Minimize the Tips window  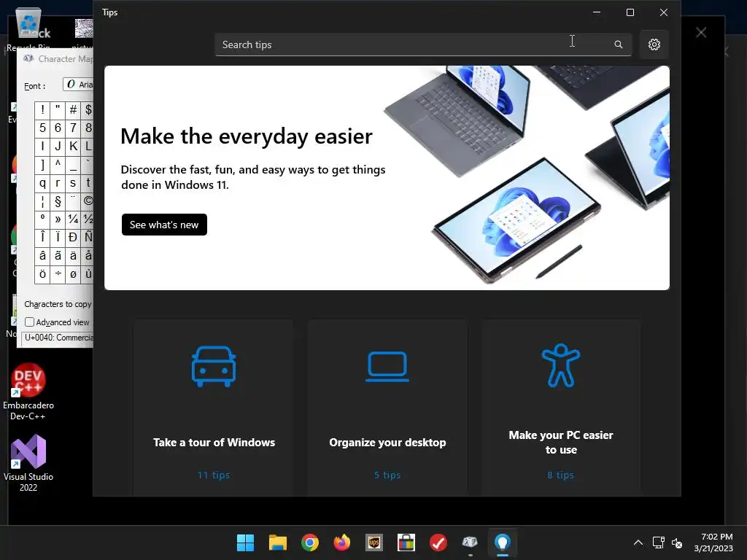[597, 12]
